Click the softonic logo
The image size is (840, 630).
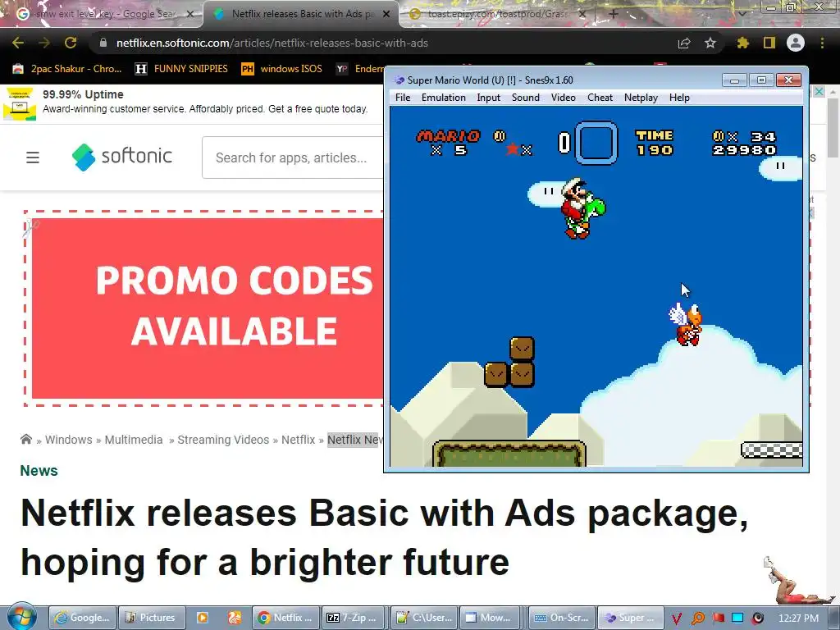tap(122, 157)
